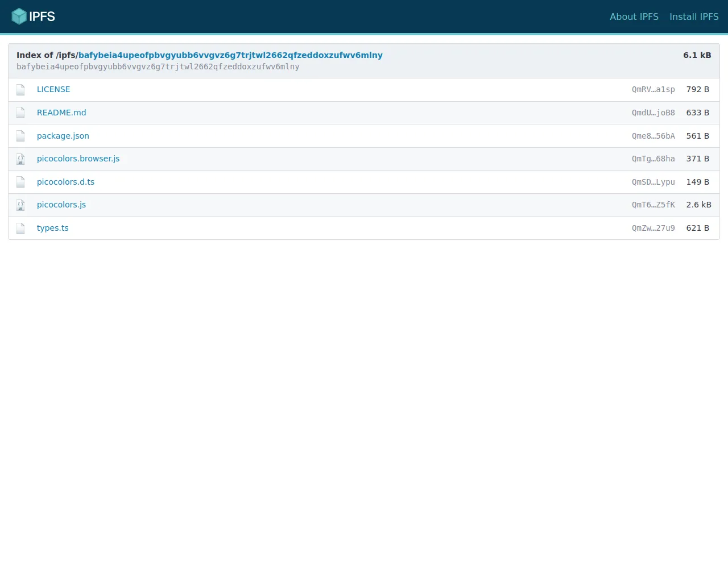Click the JS icon beside picocolors.js
Image resolution: width=728 pixels, height=582 pixels.
point(20,205)
